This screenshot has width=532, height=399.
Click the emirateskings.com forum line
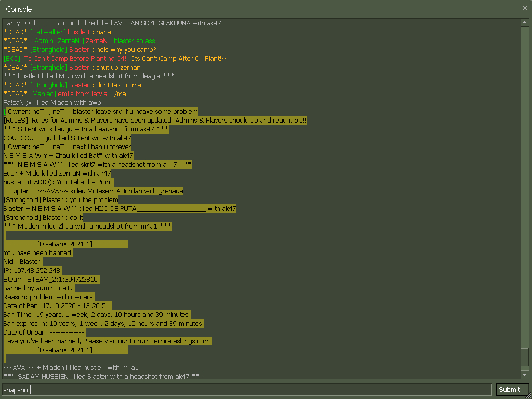point(108,341)
